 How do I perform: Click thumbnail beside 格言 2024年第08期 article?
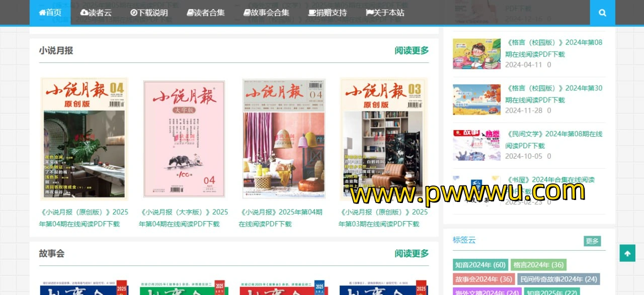point(476,54)
